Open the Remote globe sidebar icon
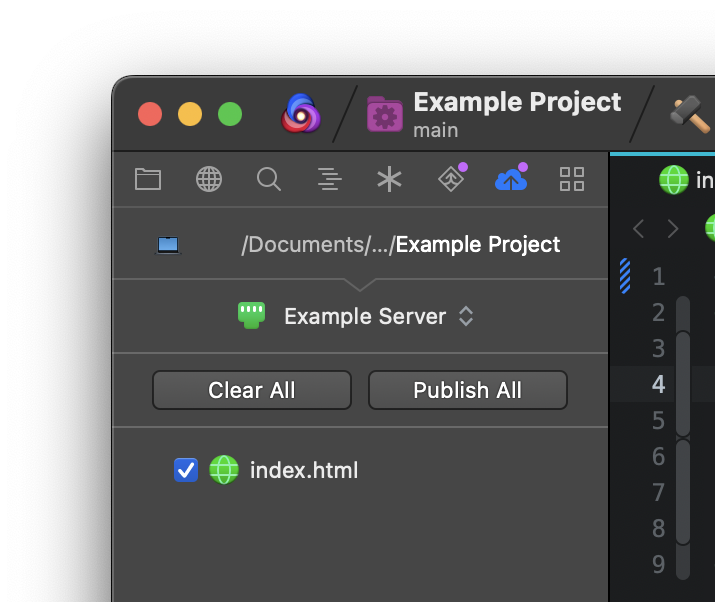This screenshot has width=715, height=602. click(x=209, y=179)
